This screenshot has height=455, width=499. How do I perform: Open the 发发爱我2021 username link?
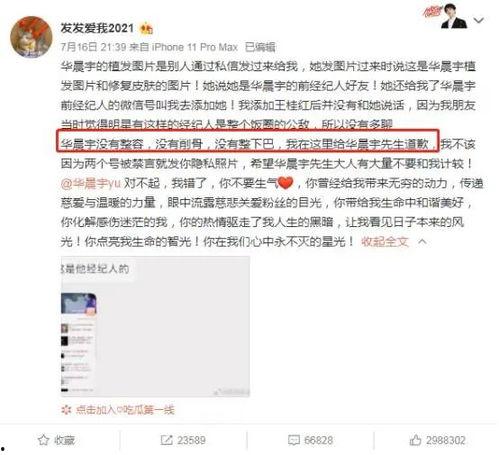[x=97, y=29]
